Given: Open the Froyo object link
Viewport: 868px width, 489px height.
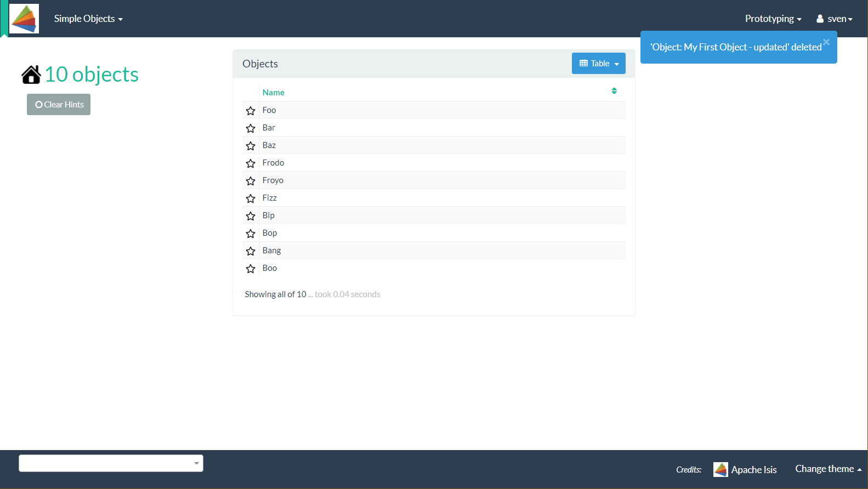Looking at the screenshot, I should (x=273, y=180).
